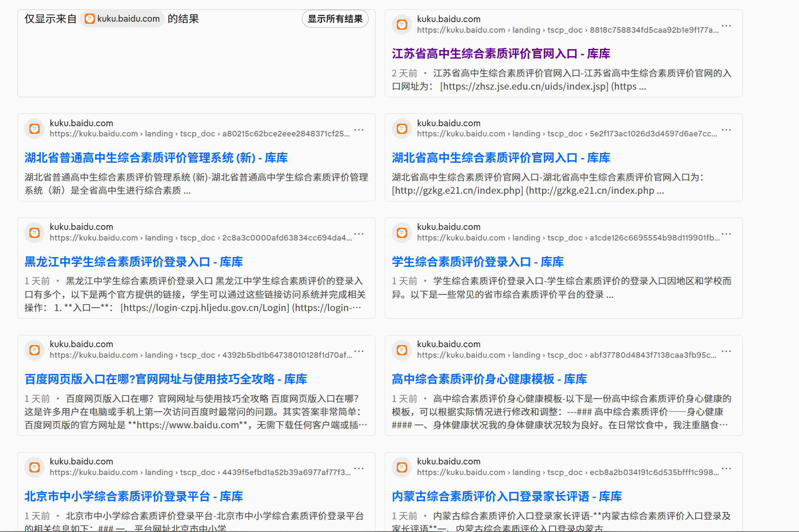Image resolution: width=799 pixels, height=532 pixels.
Task: Click the snippet mentioning gzkg.e21.cn/index.php
Action: click(549, 184)
